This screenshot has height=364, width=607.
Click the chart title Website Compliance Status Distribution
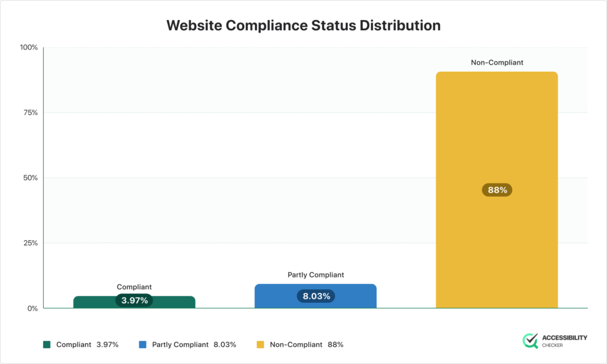tap(303, 25)
